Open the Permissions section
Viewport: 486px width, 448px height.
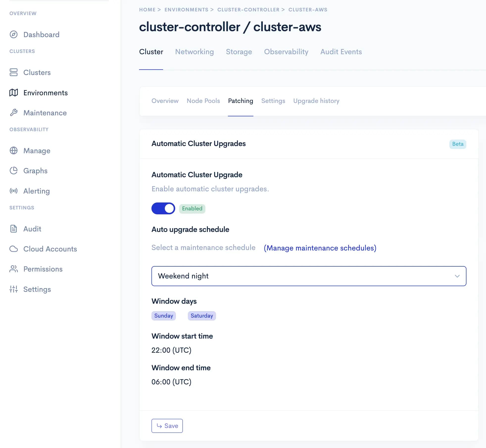[x=43, y=269]
